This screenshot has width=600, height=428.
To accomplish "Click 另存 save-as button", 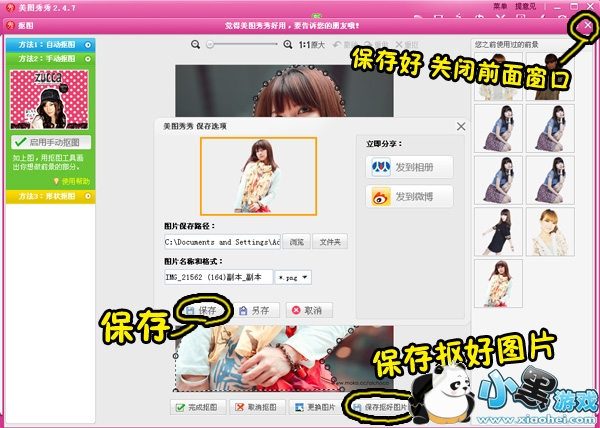I will click(256, 310).
